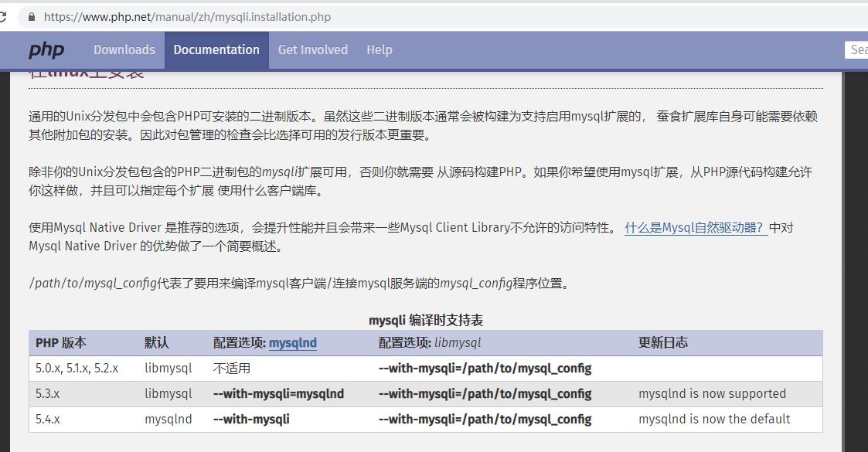The height and width of the screenshot is (452, 868).
Task: Click the paragraph starting with 除非你的Unix分发包
Action: point(420,182)
